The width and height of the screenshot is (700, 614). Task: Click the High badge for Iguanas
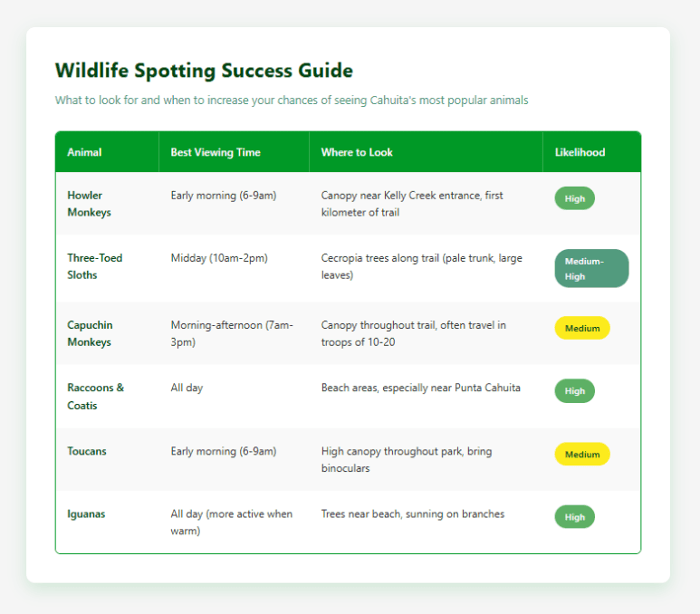(x=574, y=517)
